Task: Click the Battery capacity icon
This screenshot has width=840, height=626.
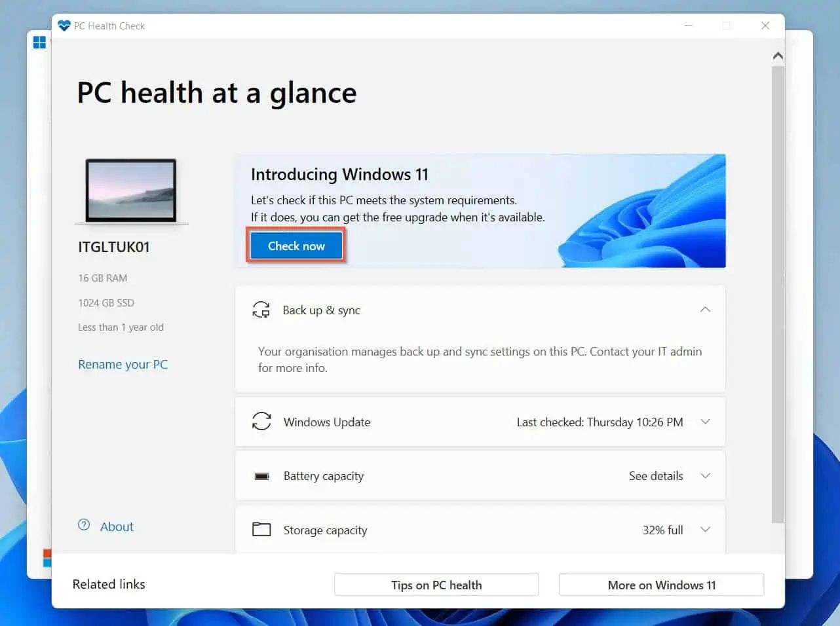Action: tap(261, 476)
